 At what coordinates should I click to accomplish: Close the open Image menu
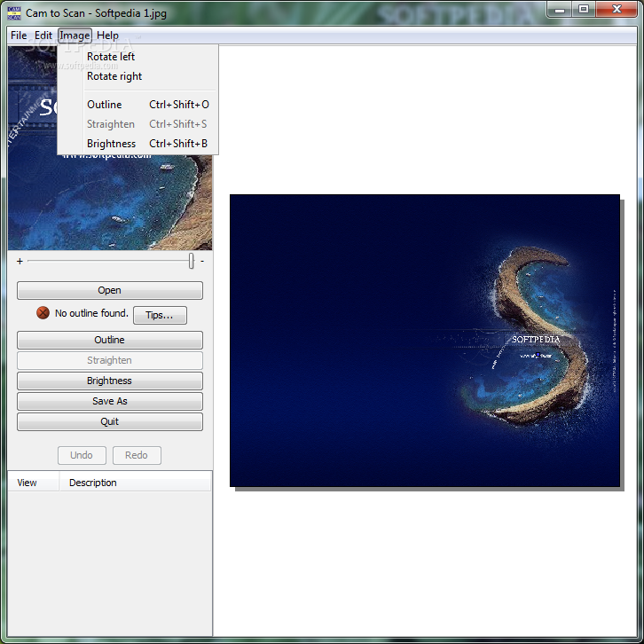click(75, 35)
